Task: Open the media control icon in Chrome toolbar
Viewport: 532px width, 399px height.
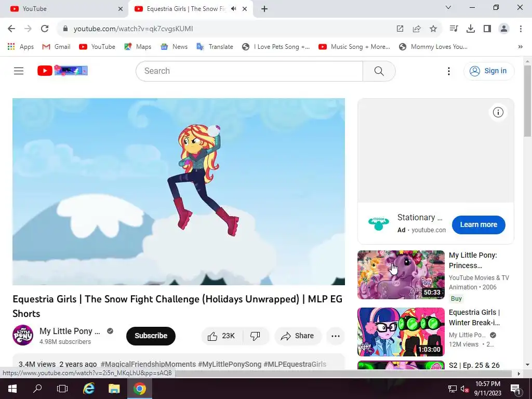Action: (454, 29)
